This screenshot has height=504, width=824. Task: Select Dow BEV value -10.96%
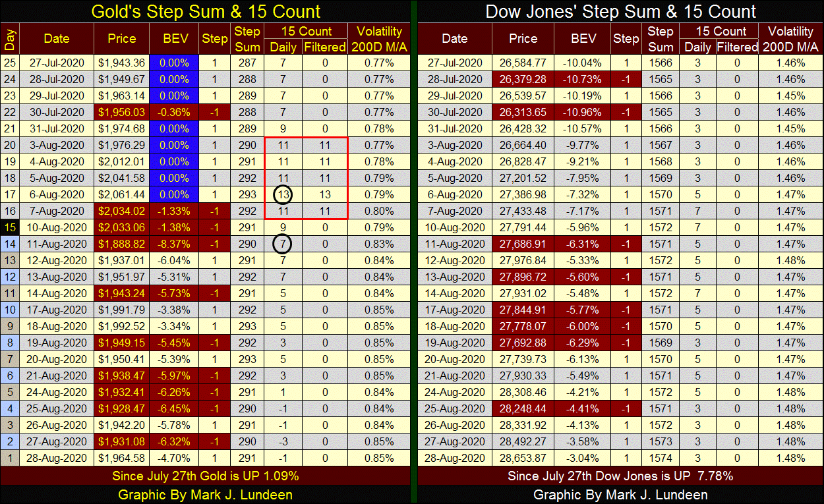coord(583,113)
